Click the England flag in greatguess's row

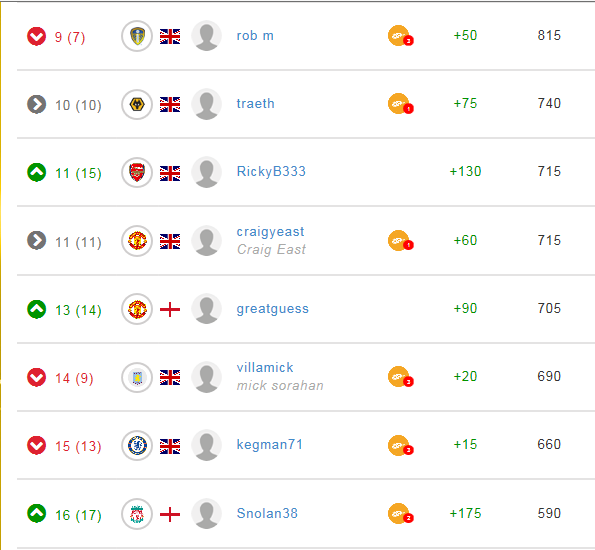tap(170, 309)
